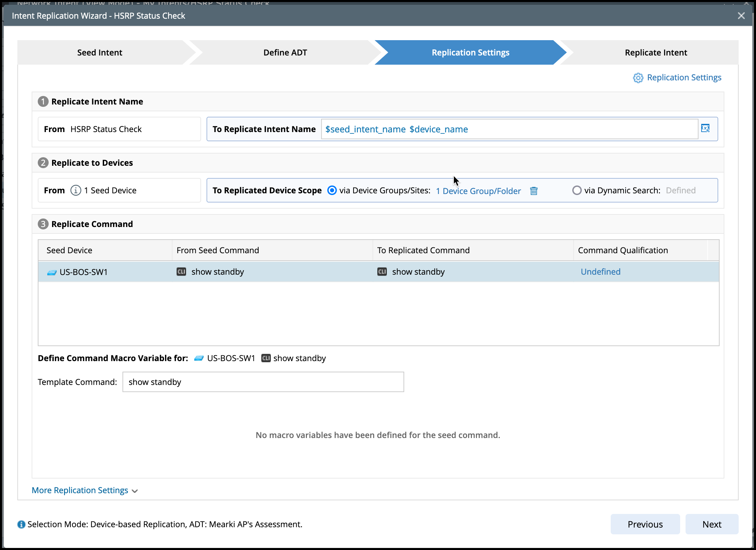
Task: Click the insert variable icon in name field
Action: point(705,128)
